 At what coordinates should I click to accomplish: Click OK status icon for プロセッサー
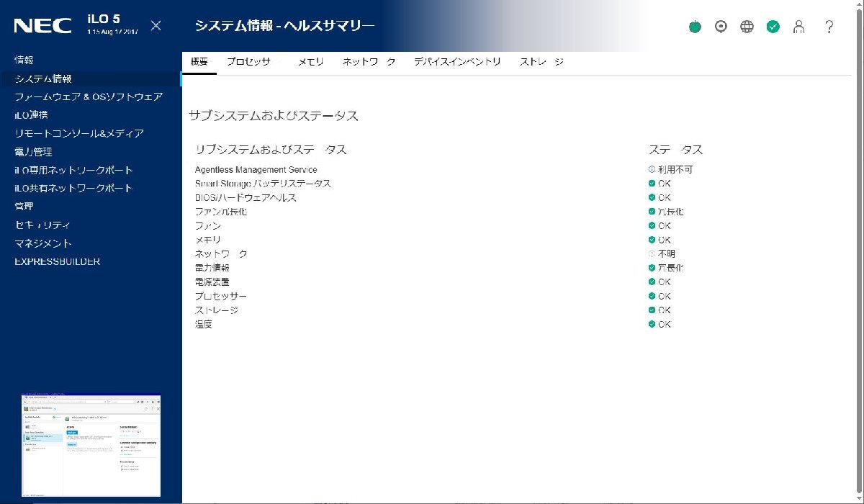click(652, 296)
